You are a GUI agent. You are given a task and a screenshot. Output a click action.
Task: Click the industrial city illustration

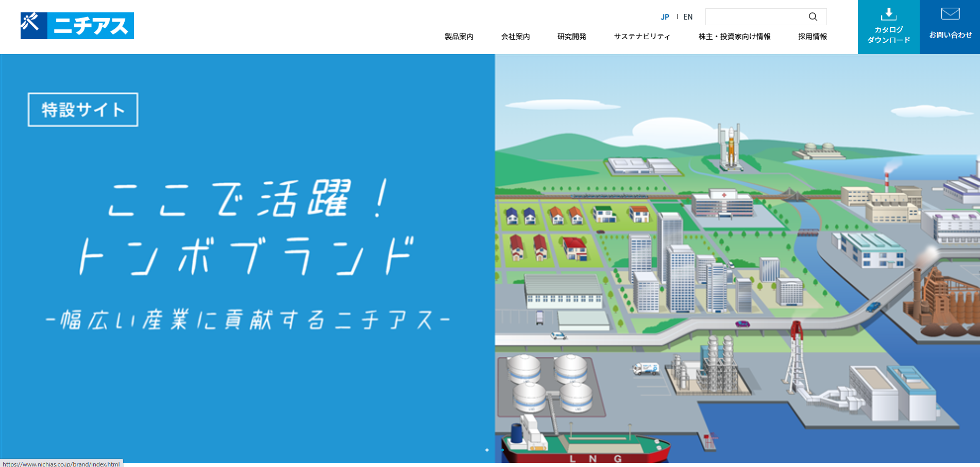(x=737, y=258)
